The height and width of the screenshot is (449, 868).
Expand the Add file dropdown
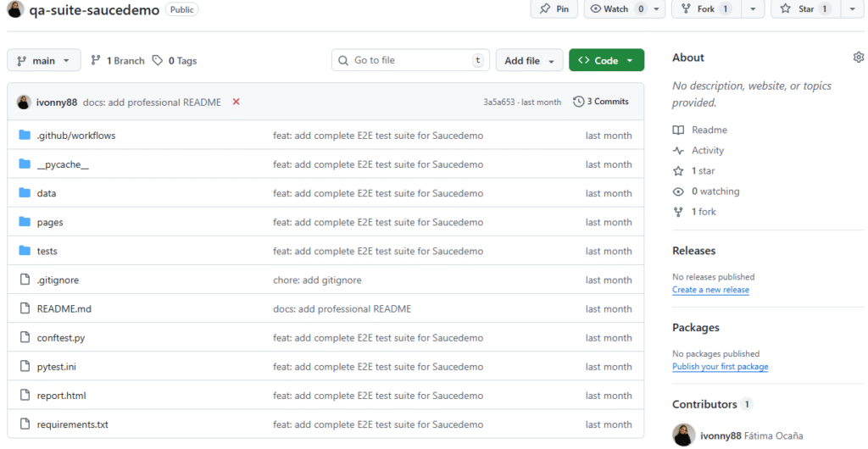(x=529, y=61)
